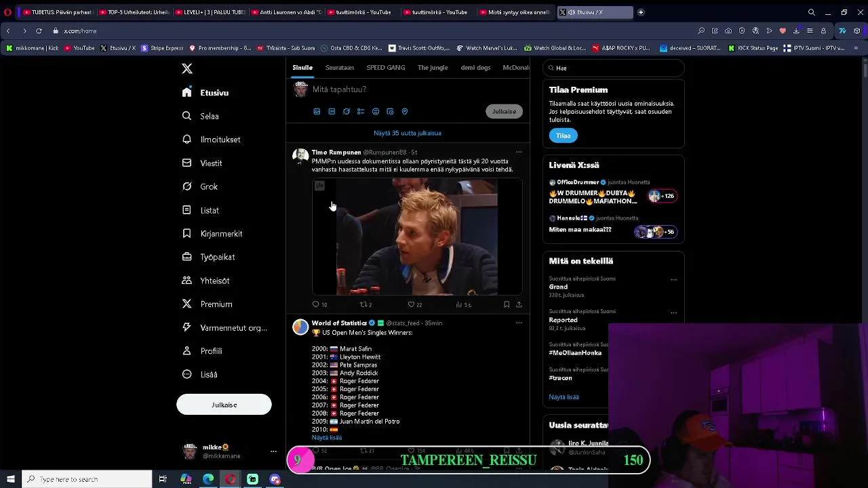This screenshot has height=488, width=868.
Task: Open the Stripe Express bookmark
Action: click(x=162, y=48)
